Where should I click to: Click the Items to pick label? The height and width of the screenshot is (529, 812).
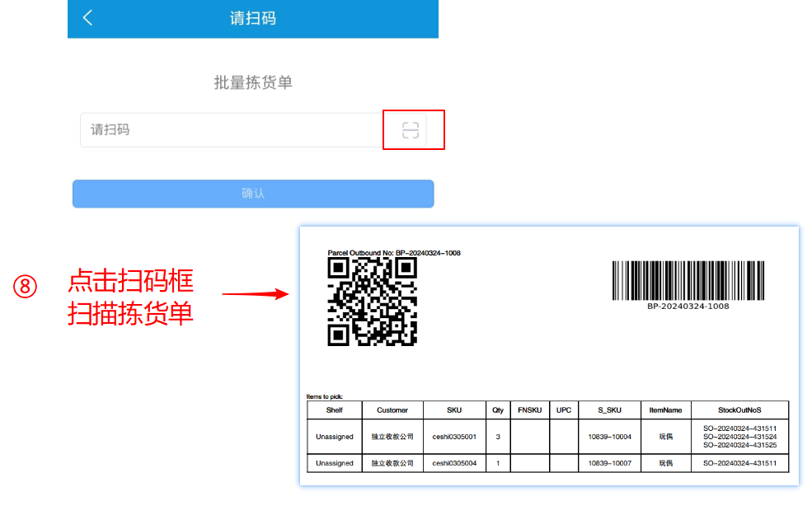[325, 396]
